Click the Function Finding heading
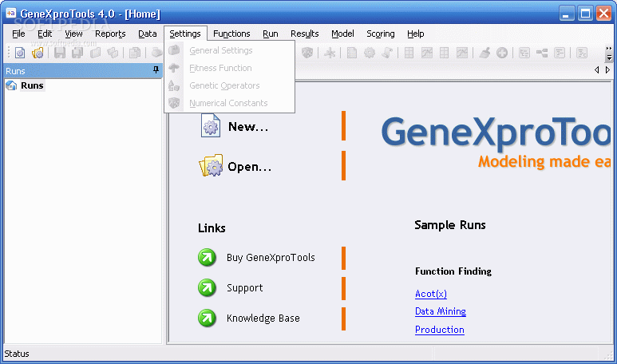The image size is (617, 364). click(x=453, y=271)
